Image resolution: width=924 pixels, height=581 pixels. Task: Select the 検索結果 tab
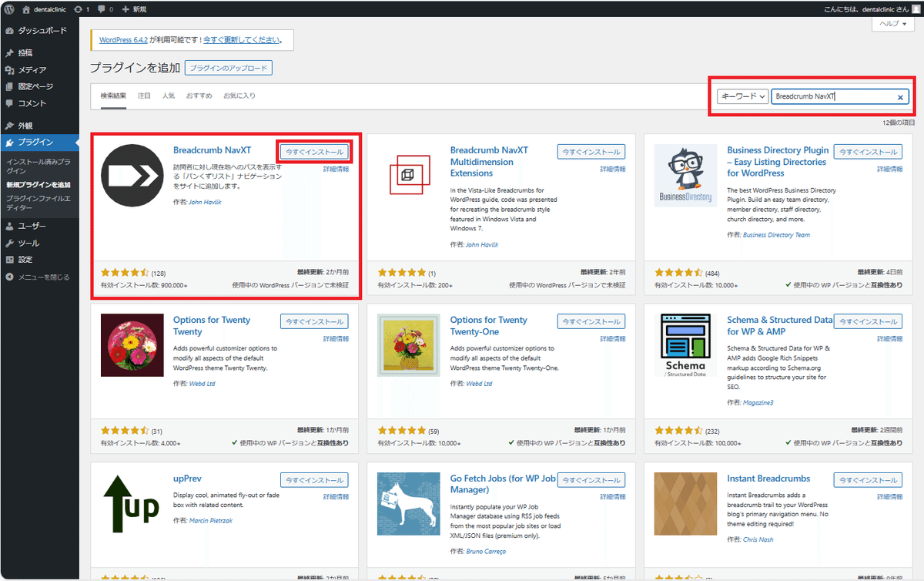point(113,96)
